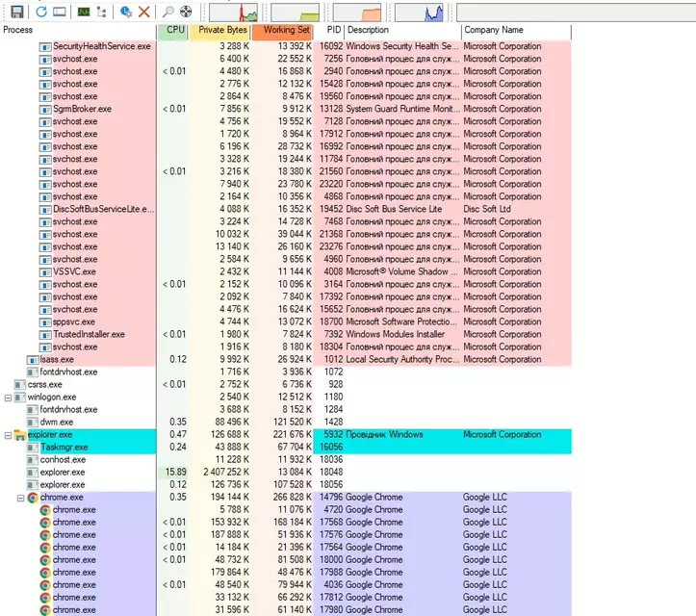Click the icon next to DiscSoftBusServiceLite.exe
696x616 pixels.
[x=45, y=210]
